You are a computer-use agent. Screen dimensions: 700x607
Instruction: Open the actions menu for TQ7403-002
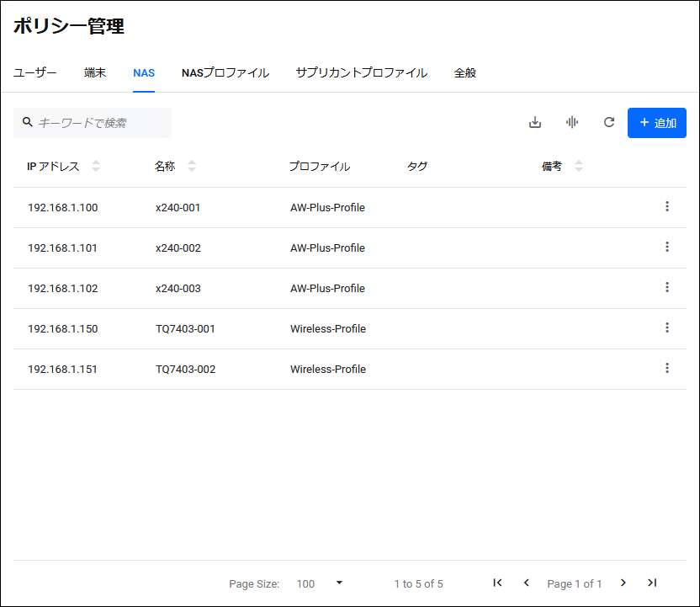point(667,368)
